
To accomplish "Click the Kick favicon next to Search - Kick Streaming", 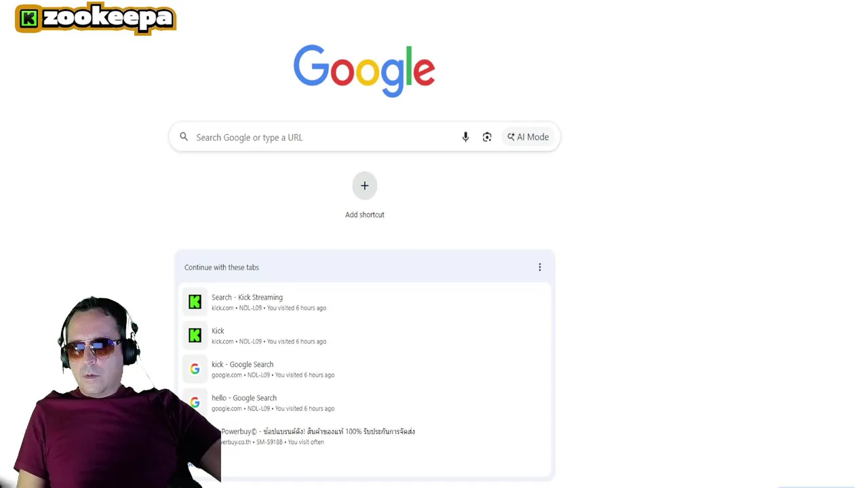I will 195,302.
